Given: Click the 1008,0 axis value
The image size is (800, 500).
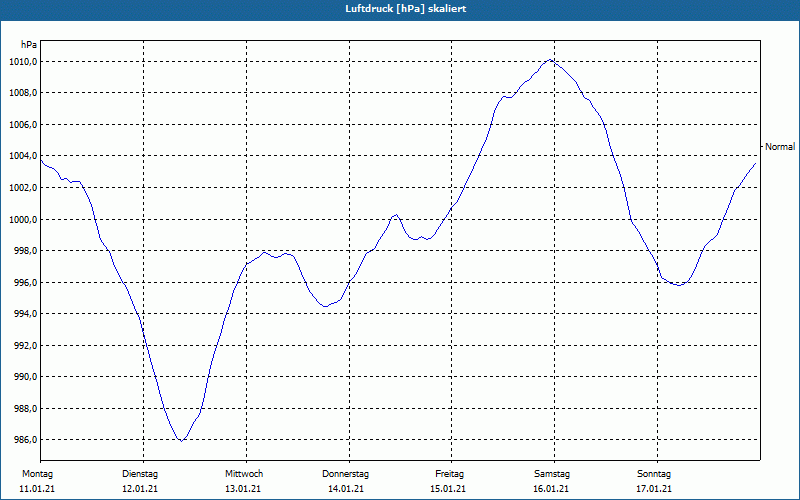Looking at the screenshot, I should [x=22, y=93].
